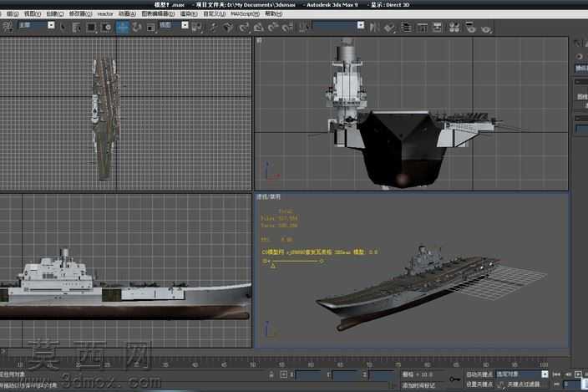Open the 修改器 menu
Viewport: 588px width, 392px height.
[80, 14]
